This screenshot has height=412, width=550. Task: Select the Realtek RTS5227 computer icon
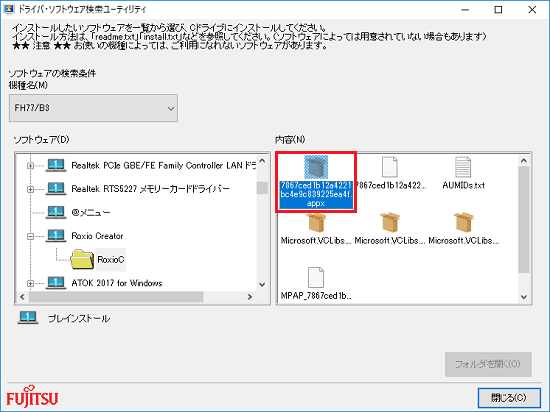pyautogui.click(x=56, y=189)
